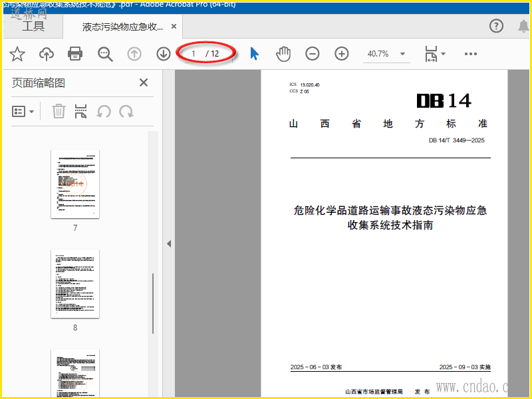The width and height of the screenshot is (532, 399).
Task: Choose the selection arrow tool
Action: [x=255, y=54]
